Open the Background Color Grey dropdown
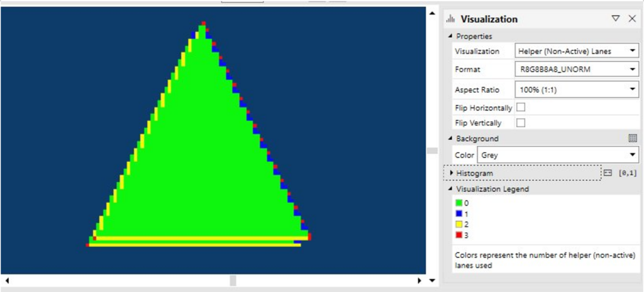 558,154
